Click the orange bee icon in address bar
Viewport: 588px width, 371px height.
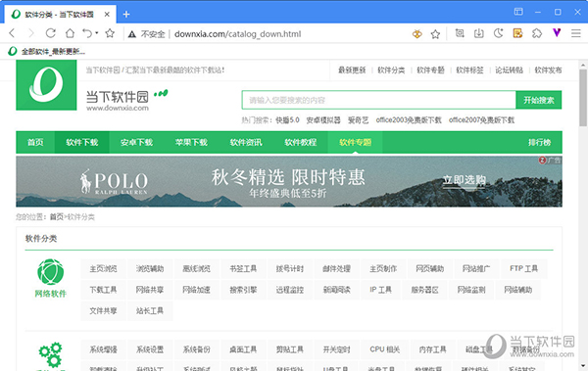tap(417, 34)
